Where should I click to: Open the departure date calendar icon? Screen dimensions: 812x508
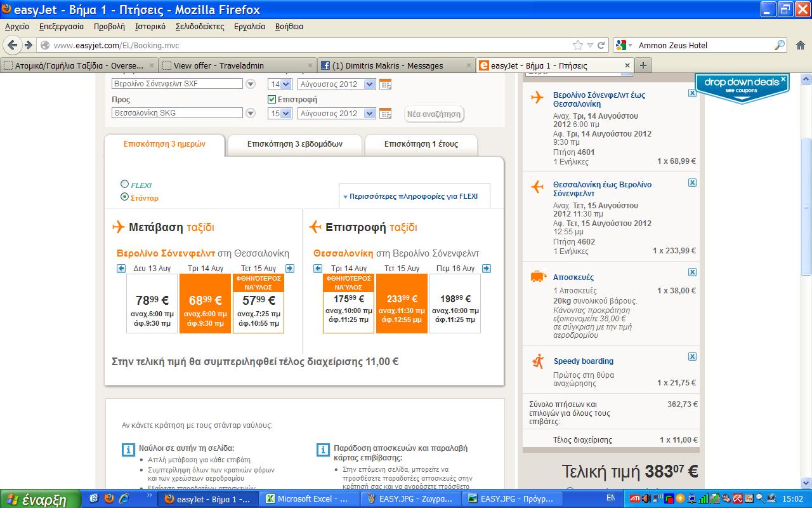coord(385,84)
